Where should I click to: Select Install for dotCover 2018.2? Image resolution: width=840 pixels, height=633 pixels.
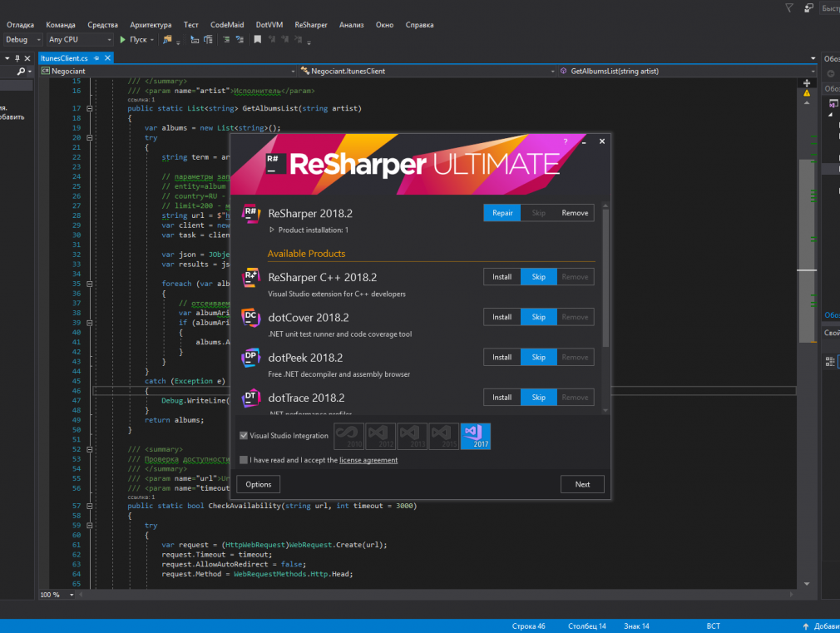tap(502, 317)
